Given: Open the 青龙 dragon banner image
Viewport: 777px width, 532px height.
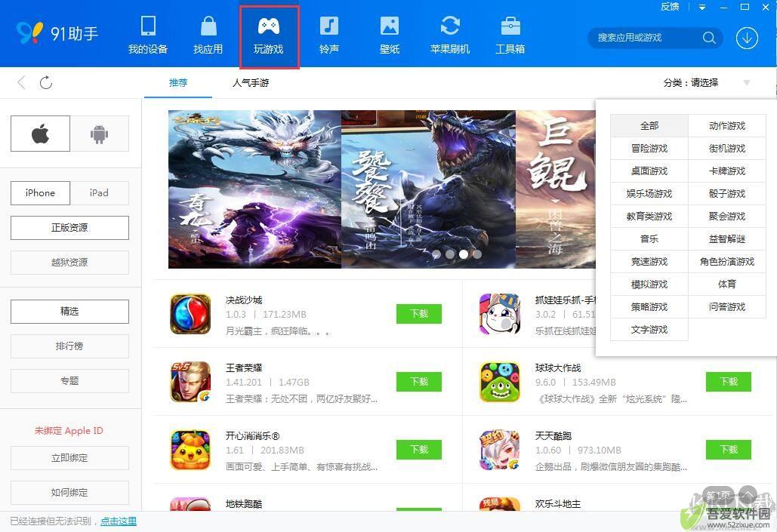Looking at the screenshot, I should [x=254, y=189].
